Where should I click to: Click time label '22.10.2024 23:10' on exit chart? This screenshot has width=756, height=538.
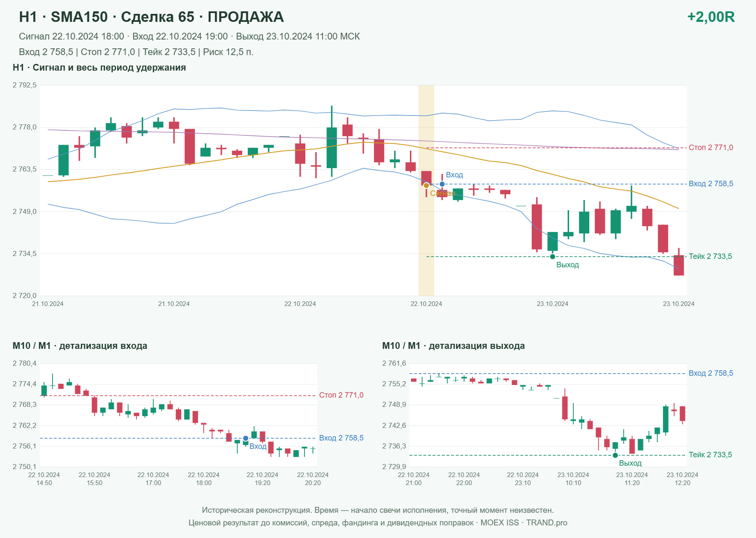(523, 479)
